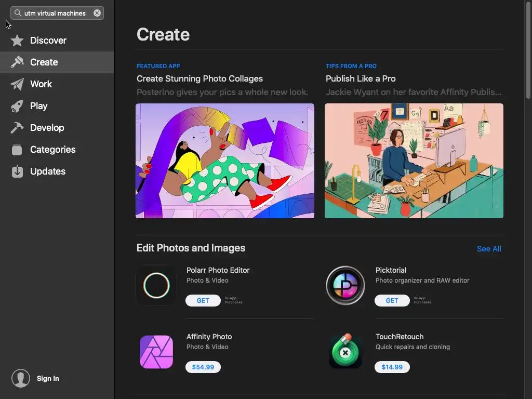Image resolution: width=532 pixels, height=399 pixels.
Task: Clear the search field text
Action: [x=97, y=13]
